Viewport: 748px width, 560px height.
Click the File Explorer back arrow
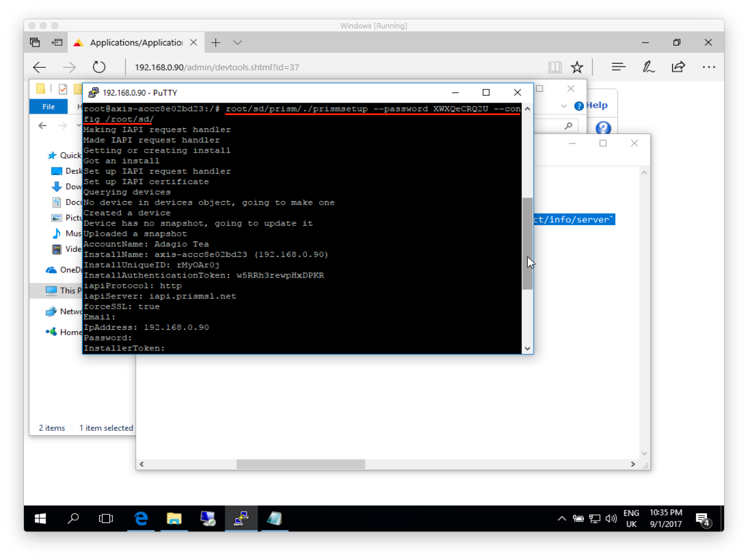click(43, 125)
